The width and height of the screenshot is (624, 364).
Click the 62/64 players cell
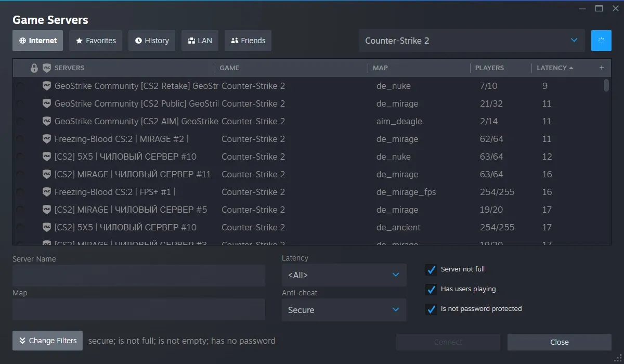click(x=492, y=139)
